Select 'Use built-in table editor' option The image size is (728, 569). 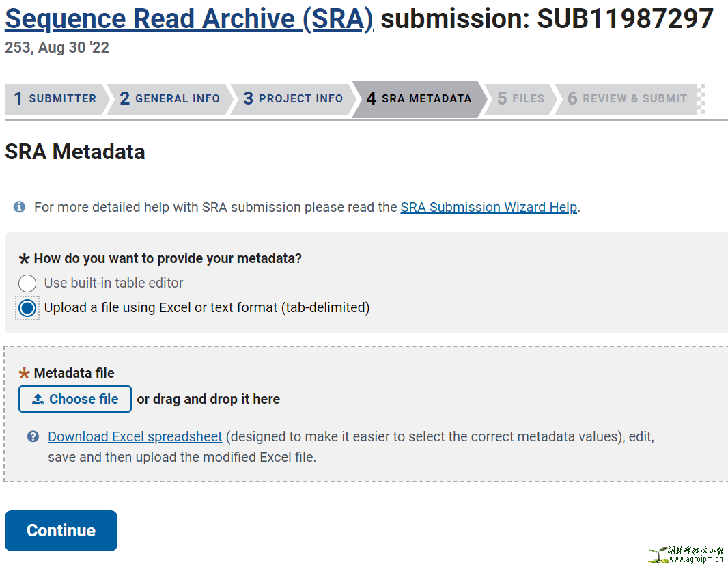tap(27, 283)
